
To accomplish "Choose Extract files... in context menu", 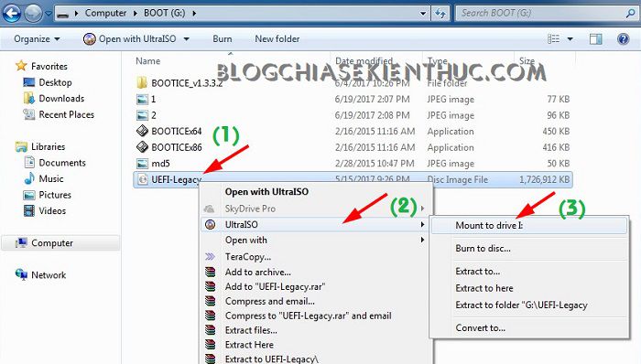I will [251, 330].
